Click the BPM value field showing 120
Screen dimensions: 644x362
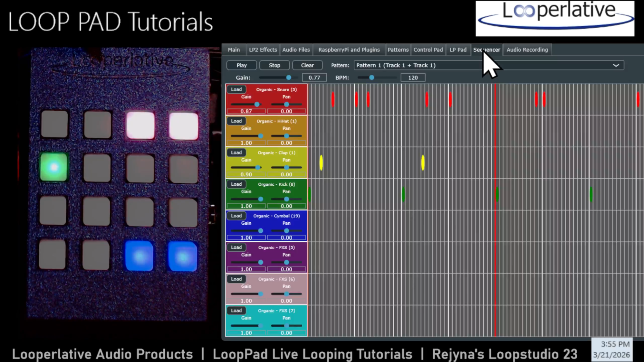click(413, 78)
